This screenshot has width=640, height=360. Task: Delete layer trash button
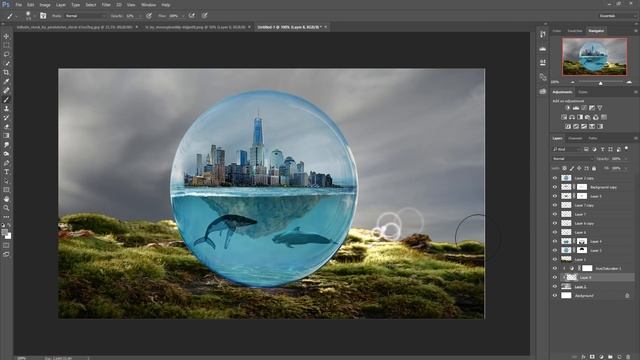coord(628,357)
